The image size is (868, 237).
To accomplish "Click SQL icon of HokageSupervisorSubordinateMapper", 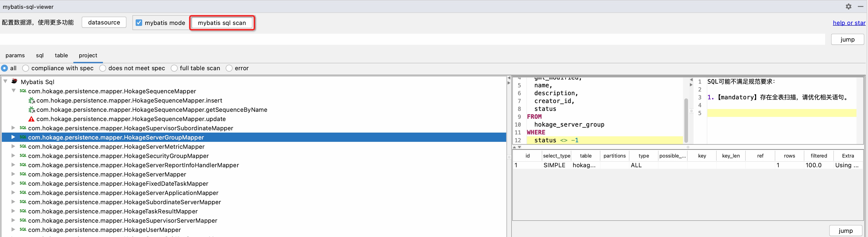I will coord(23,128).
